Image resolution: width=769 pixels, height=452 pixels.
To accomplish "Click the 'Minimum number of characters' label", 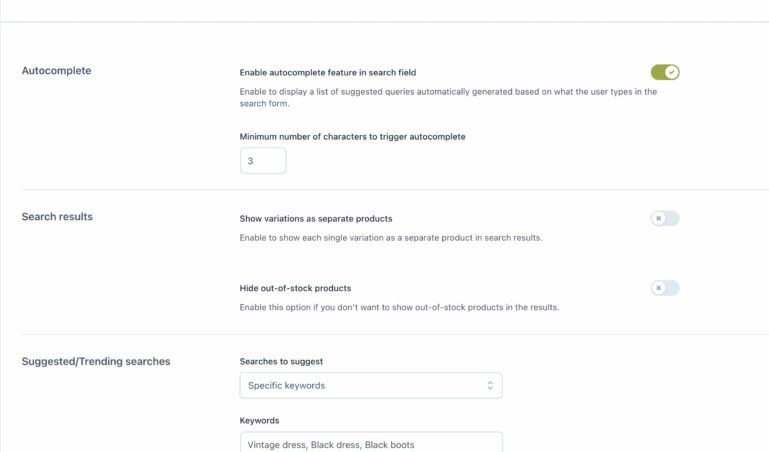I will point(352,136).
